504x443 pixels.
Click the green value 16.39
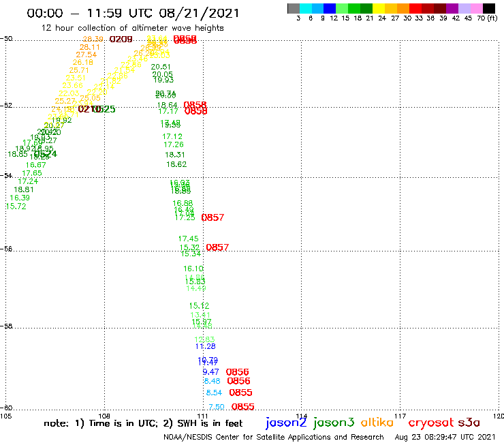click(20, 198)
